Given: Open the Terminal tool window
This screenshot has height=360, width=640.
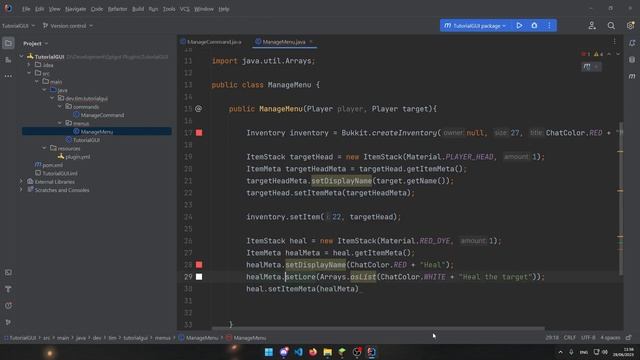Looking at the screenshot, I should 8,272.
